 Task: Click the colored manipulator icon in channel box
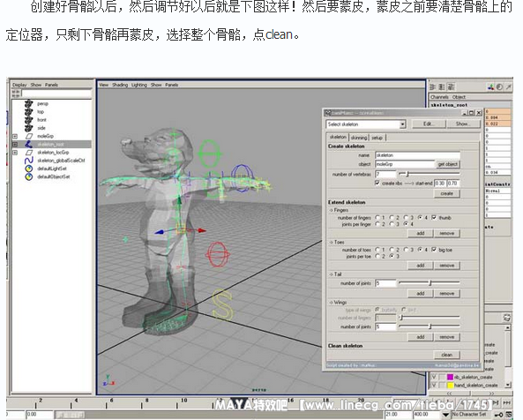pyautogui.click(x=490, y=87)
